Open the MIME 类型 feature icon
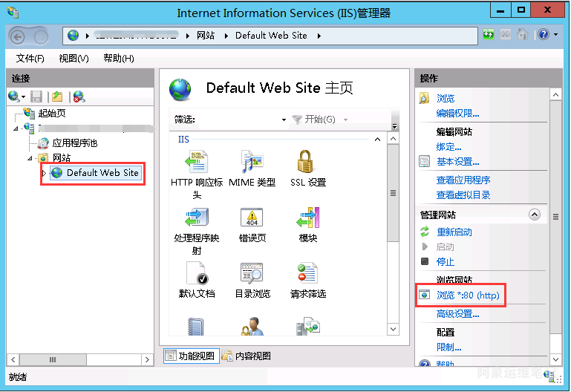571x392 pixels. click(x=252, y=163)
